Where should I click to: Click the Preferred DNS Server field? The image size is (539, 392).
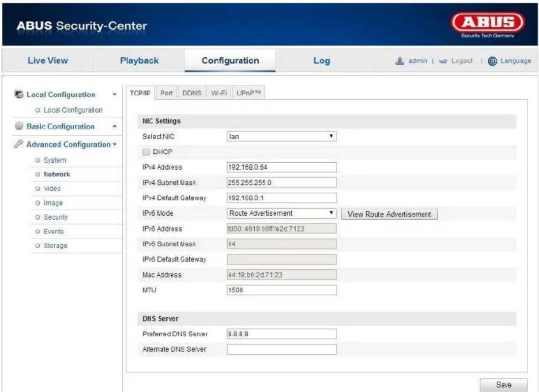281,334
